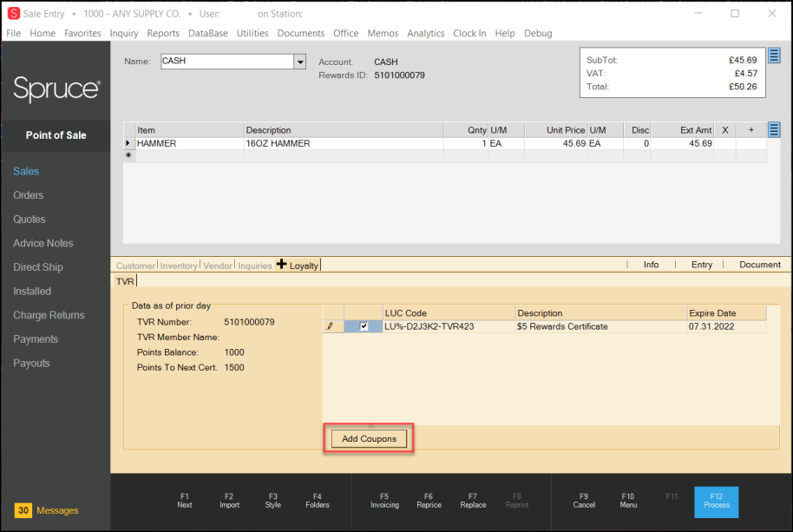This screenshot has width=793, height=532.
Task: Open the item grid menu icon
Action: (x=774, y=129)
